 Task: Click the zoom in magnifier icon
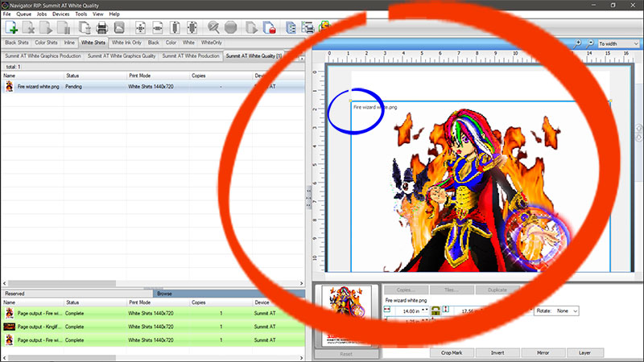click(x=578, y=43)
